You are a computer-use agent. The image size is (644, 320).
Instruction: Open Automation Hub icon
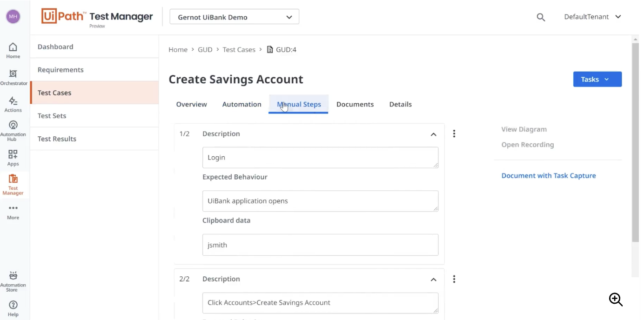(x=13, y=125)
